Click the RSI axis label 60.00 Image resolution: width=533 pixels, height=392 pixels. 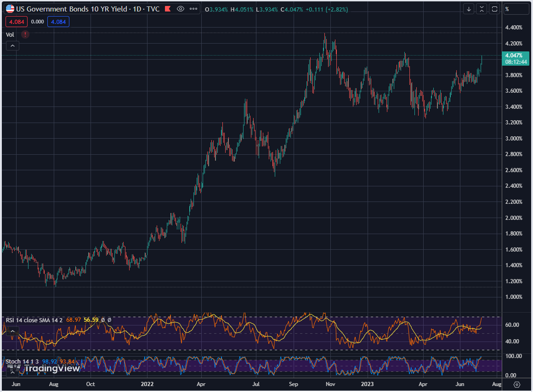click(512, 325)
